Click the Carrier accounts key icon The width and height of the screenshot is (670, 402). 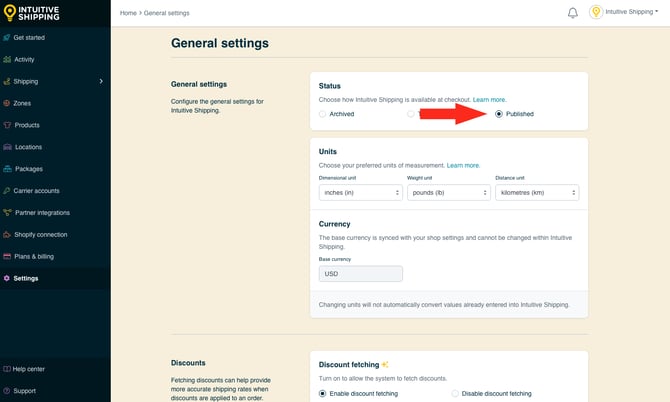[x=7, y=191]
